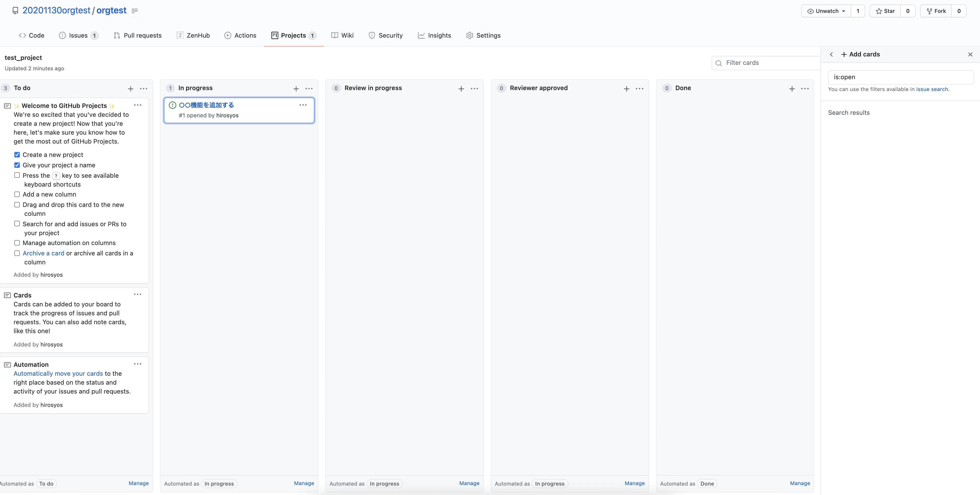This screenshot has height=495, width=980.
Task: Add a card to the To do column
Action: (130, 89)
